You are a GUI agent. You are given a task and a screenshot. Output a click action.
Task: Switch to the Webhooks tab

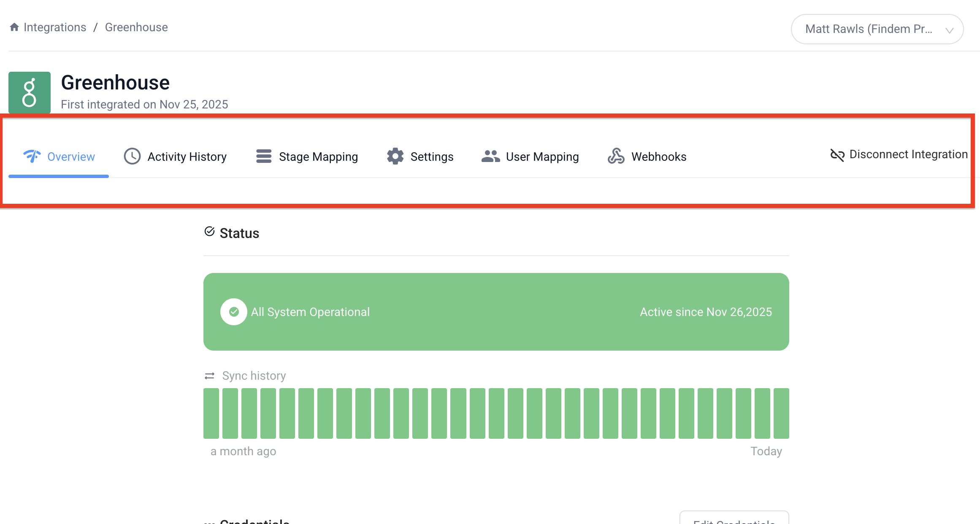[647, 157]
